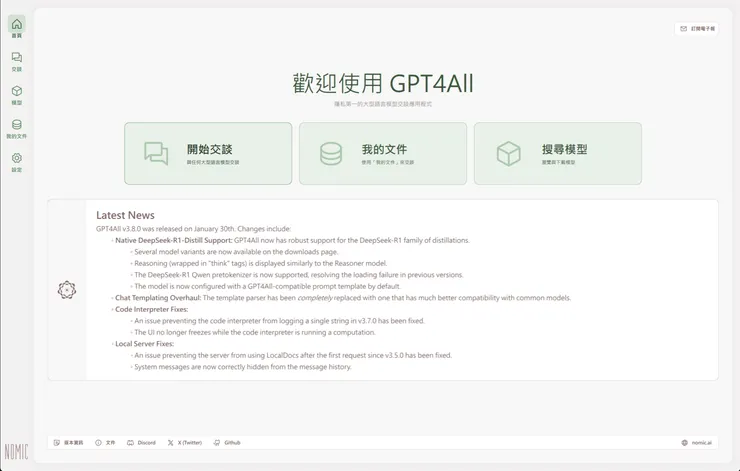
Task: Open the nomic.ai website link
Action: (697, 443)
